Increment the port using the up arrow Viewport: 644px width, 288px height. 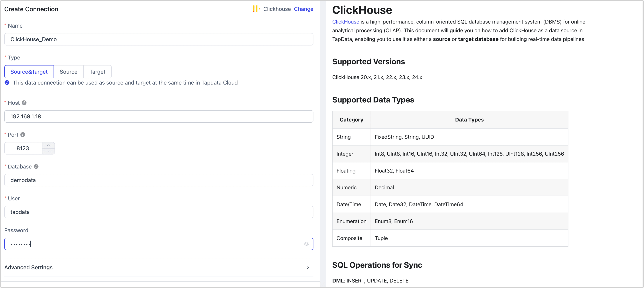click(x=48, y=145)
